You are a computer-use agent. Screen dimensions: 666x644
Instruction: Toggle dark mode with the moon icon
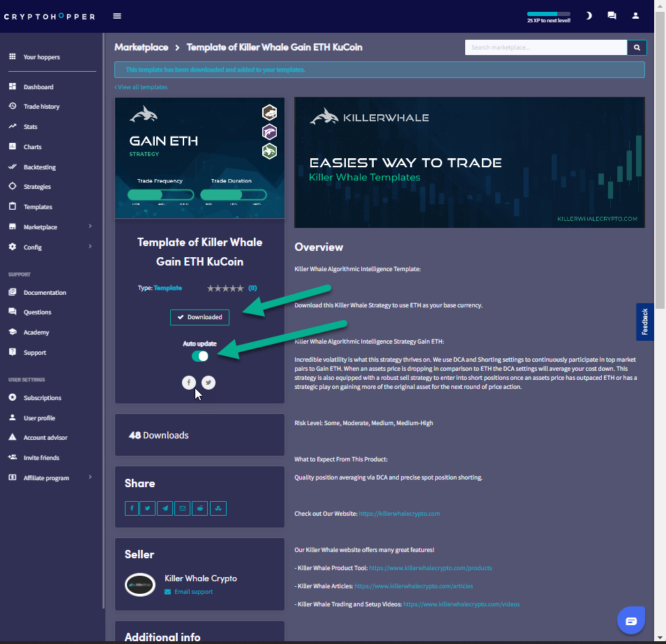pyautogui.click(x=589, y=15)
